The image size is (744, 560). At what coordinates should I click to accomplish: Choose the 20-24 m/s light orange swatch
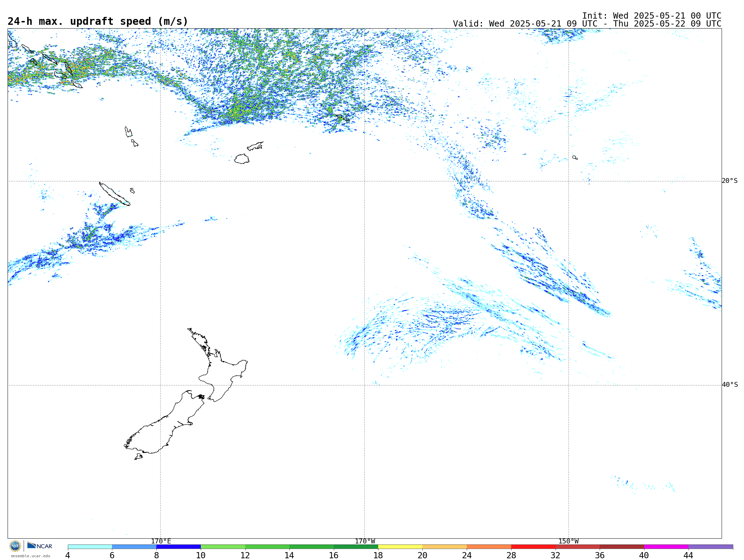445,547
